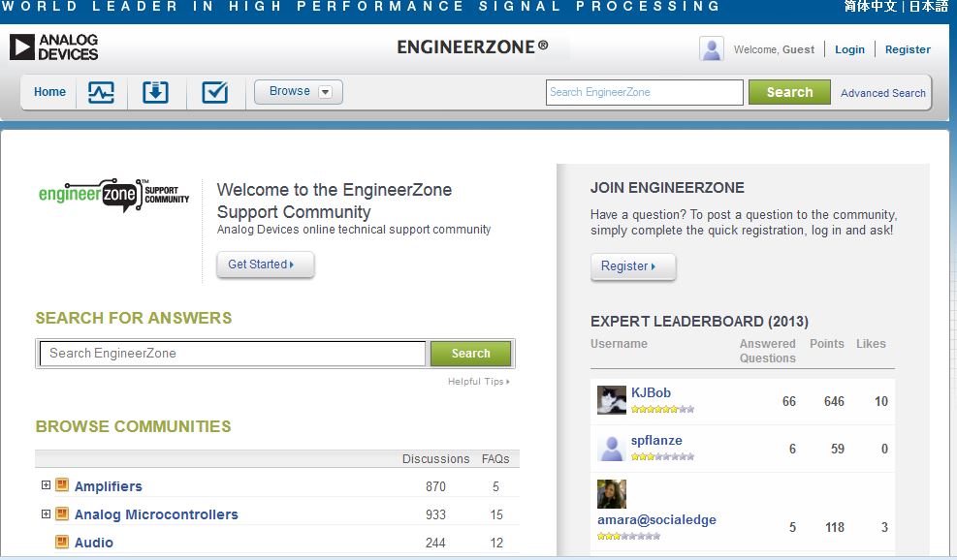This screenshot has width=957, height=560.
Task: Switch site language to Japanese
Action: click(x=928, y=7)
